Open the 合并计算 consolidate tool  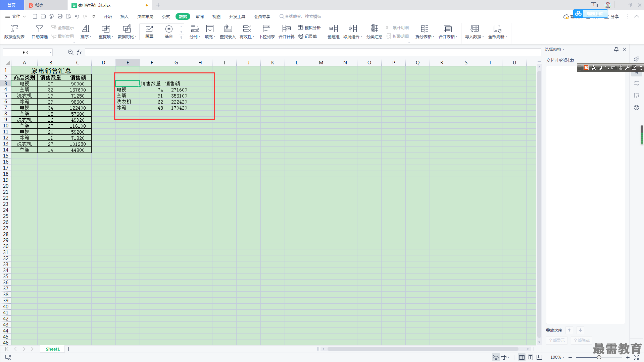[x=287, y=32]
